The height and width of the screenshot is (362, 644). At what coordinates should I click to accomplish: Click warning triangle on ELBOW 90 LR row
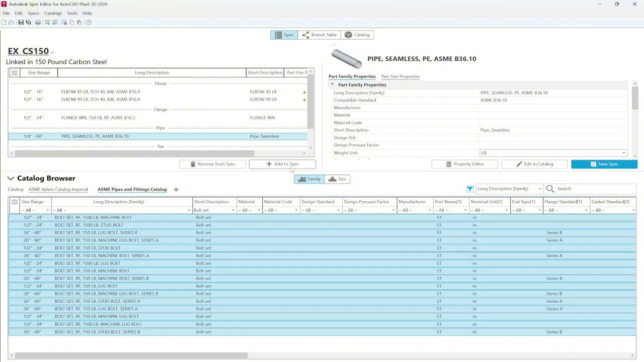tap(304, 100)
